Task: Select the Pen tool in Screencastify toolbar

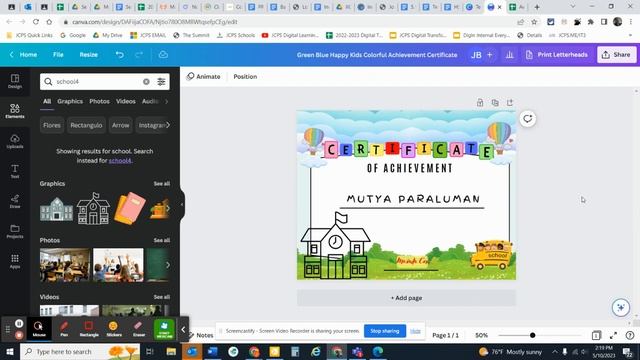Action: click(x=64, y=329)
